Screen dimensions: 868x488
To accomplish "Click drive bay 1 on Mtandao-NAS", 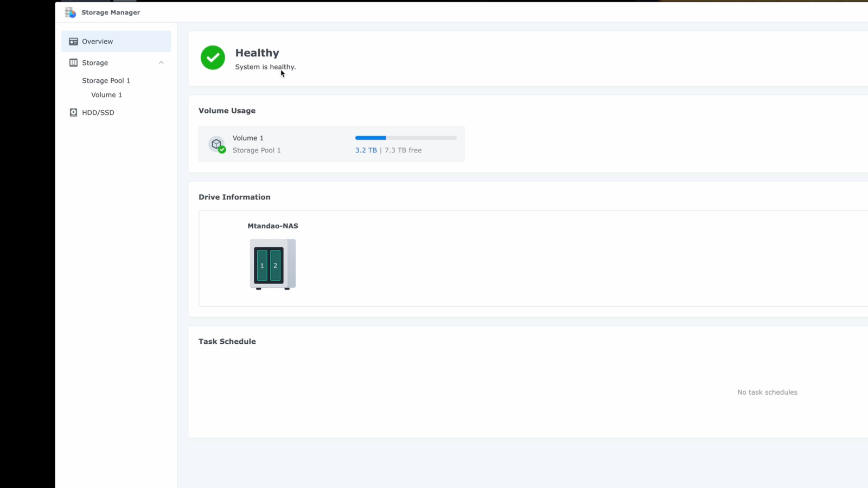I will coord(262,265).
